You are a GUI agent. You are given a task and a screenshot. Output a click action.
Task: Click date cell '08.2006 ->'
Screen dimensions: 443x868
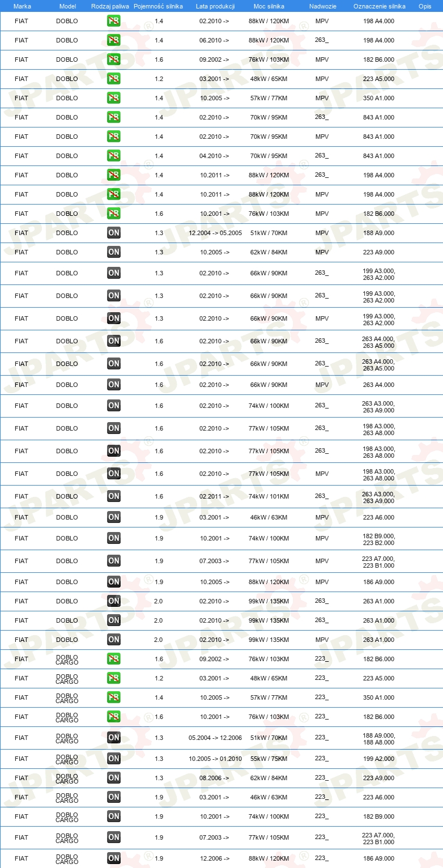point(214,778)
